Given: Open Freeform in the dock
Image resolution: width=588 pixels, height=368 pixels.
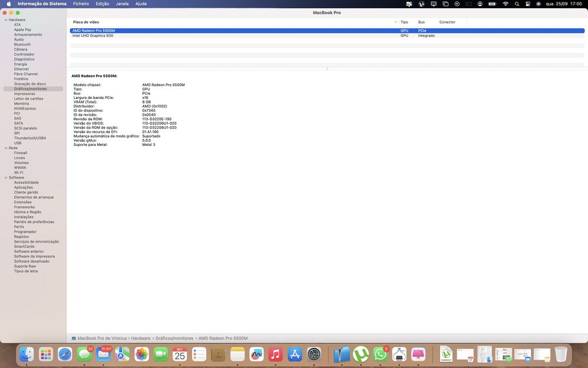Looking at the screenshot, I should point(256,354).
